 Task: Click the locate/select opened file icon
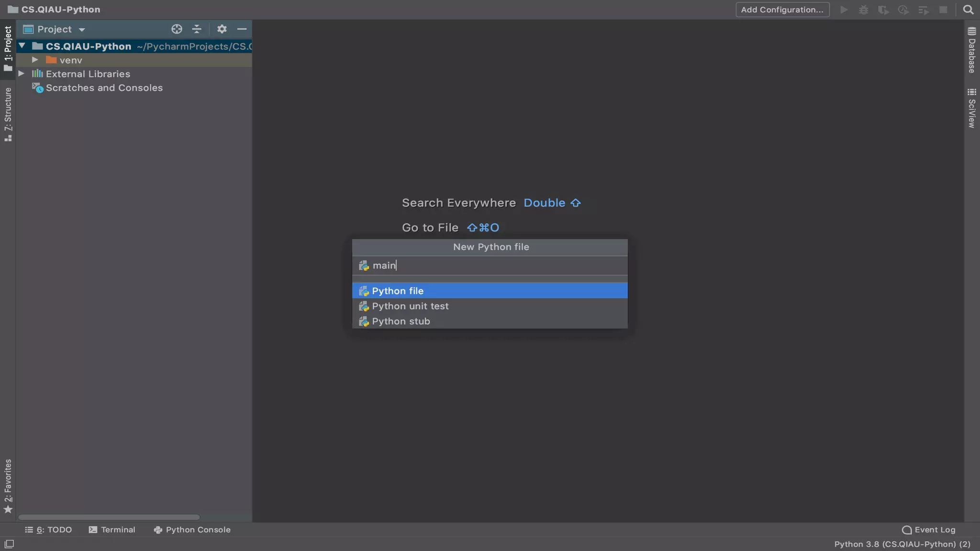[x=177, y=29]
